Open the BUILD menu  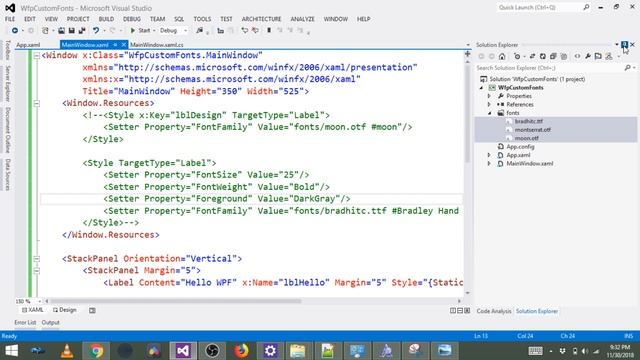tap(106, 19)
